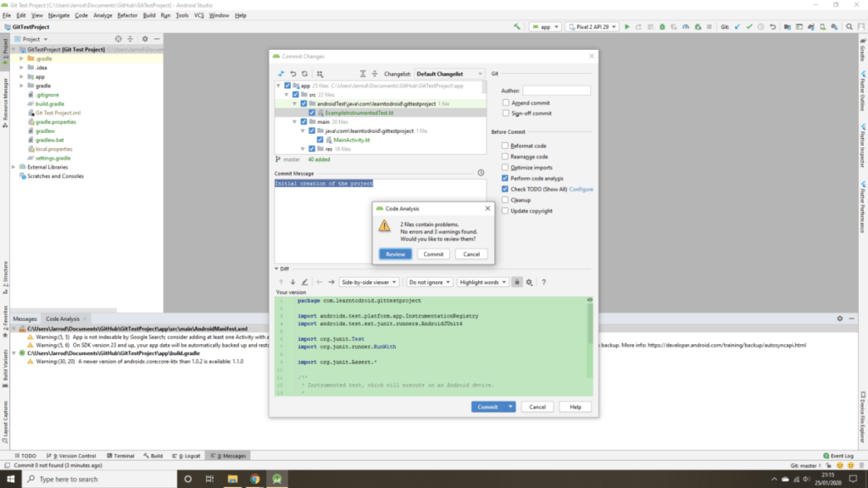Viewport: 868px width, 488px height.
Task: Open the Default Changelist dropdown
Action: 450,74
